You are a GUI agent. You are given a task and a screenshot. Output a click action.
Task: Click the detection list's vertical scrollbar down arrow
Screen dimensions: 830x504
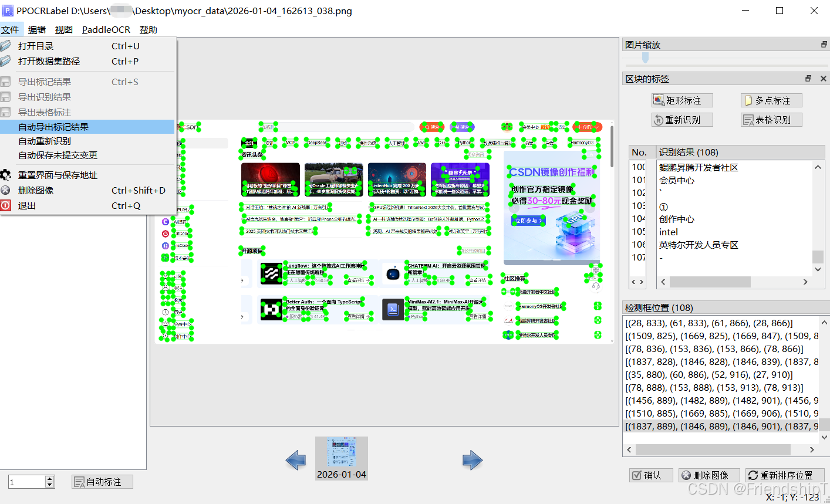(824, 437)
